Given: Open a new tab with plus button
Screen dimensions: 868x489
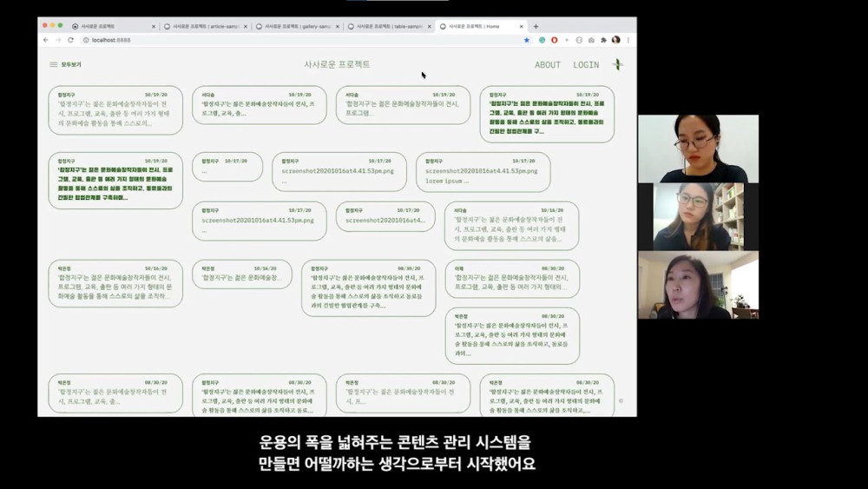Looking at the screenshot, I should tap(536, 26).
